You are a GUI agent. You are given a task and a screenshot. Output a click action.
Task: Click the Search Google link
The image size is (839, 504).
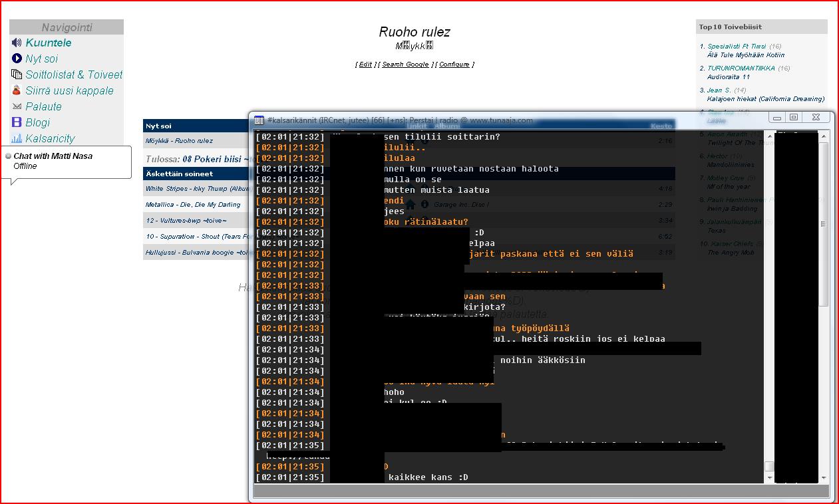405,64
